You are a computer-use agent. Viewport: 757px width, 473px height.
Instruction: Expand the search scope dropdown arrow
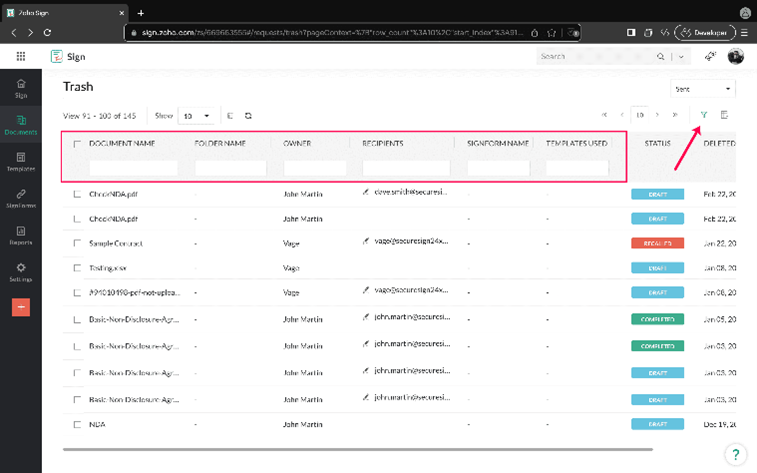683,57
